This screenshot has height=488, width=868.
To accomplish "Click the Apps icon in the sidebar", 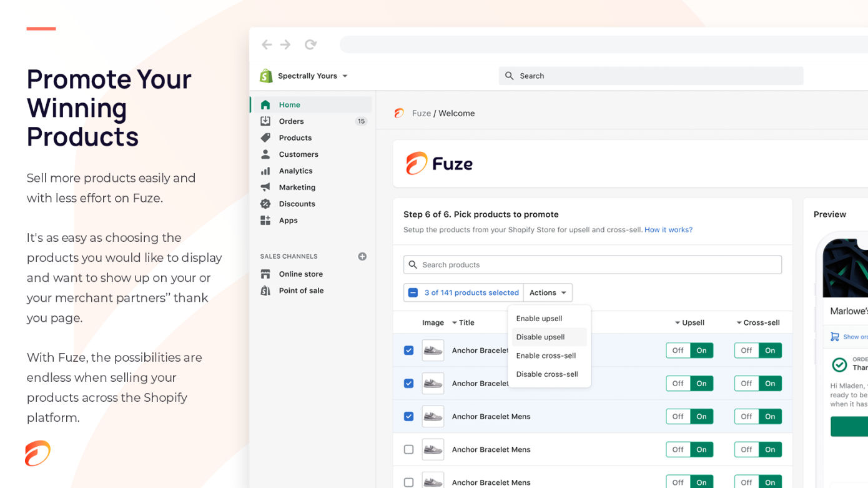I will pyautogui.click(x=265, y=220).
